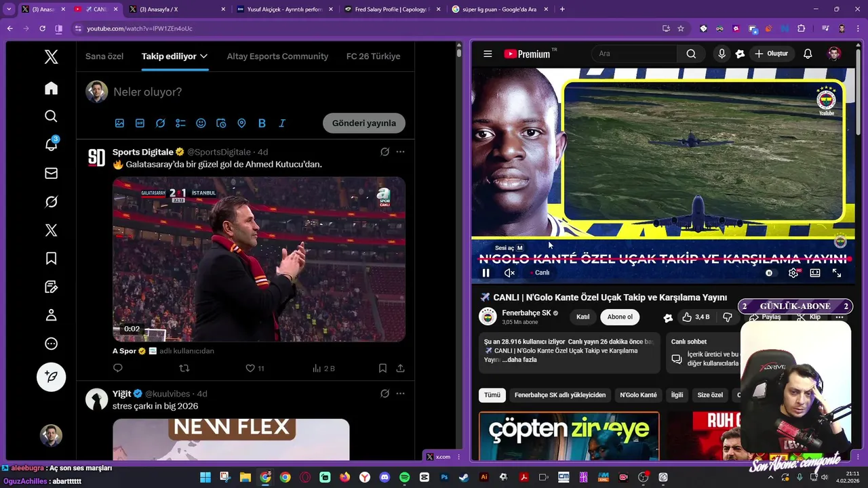Pause the YouTube live video

pyautogui.click(x=486, y=273)
